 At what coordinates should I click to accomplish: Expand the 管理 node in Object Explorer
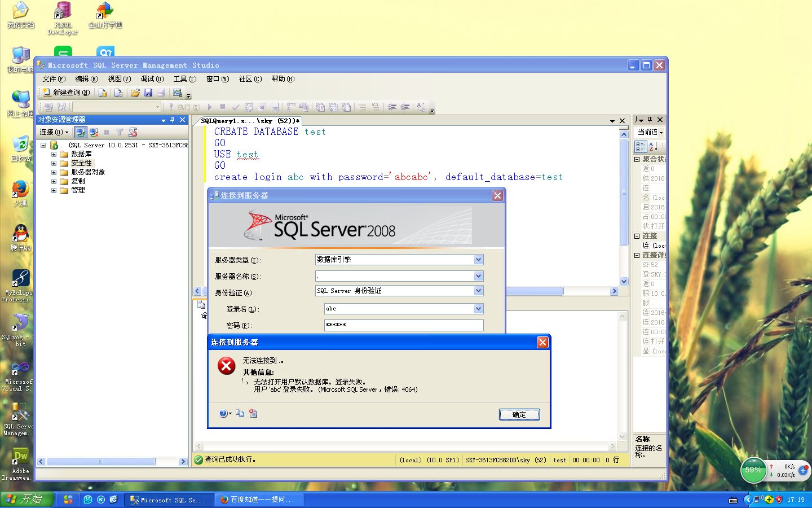54,190
